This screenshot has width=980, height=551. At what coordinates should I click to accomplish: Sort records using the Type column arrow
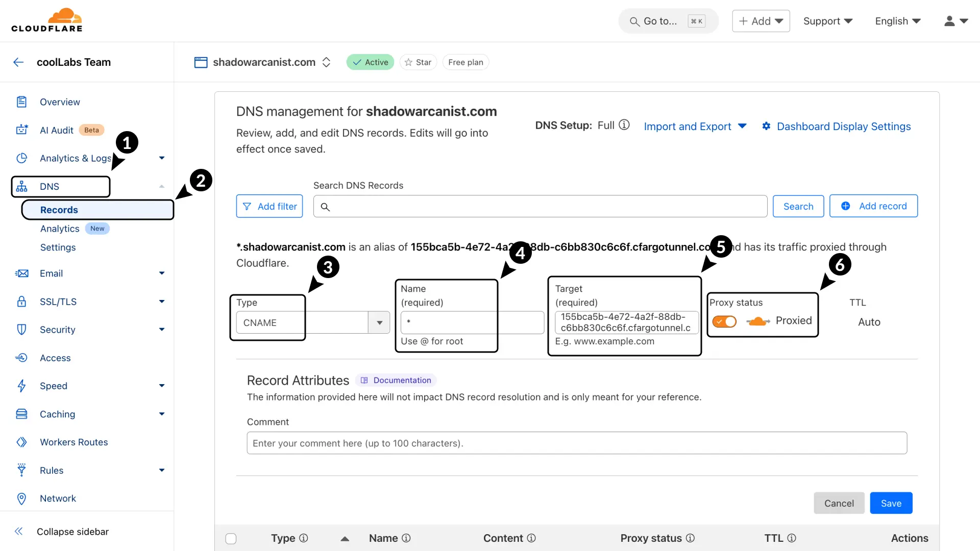pyautogui.click(x=345, y=538)
